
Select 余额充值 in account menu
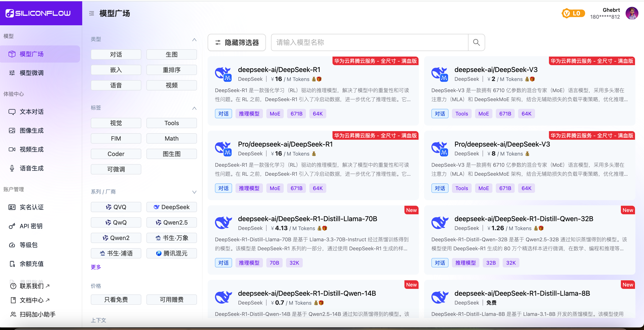(x=31, y=264)
